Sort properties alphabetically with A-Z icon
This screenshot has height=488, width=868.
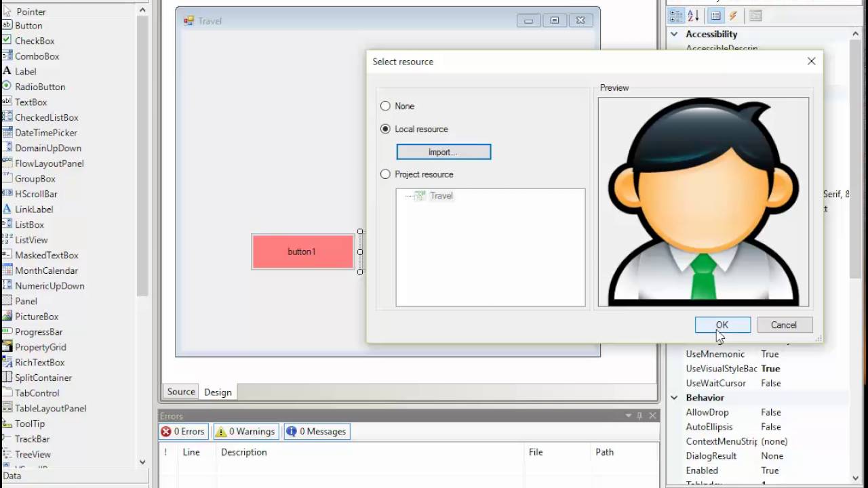point(693,16)
